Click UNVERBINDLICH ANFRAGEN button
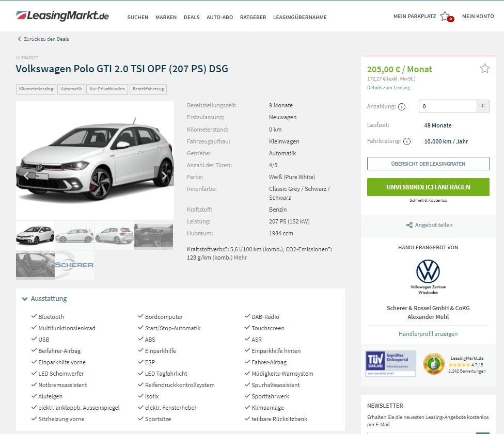This screenshot has height=434, width=504. point(428,187)
